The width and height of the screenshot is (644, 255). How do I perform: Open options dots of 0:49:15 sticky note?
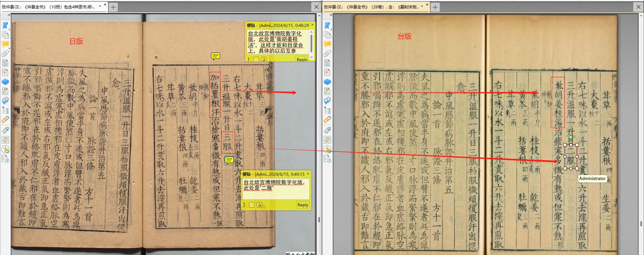click(245, 205)
